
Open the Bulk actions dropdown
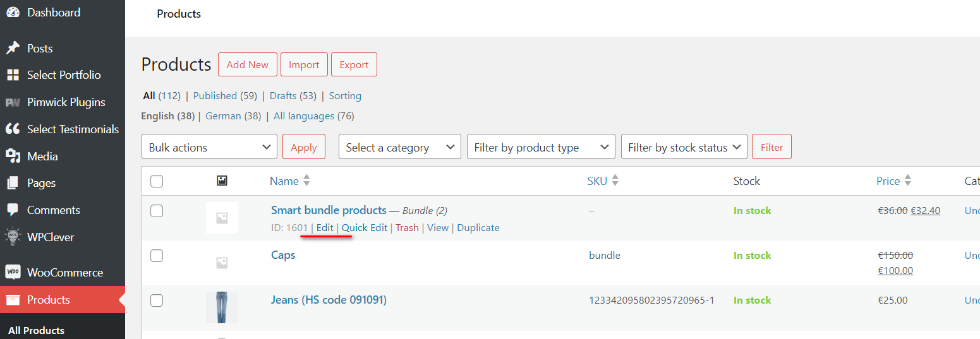[209, 147]
